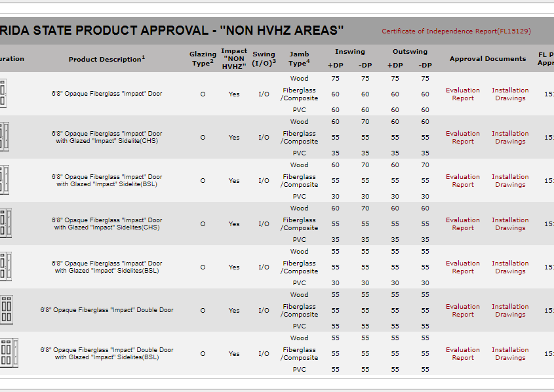Viewport: 554px width, 392px height.
Task: Click the 'Glazing Type' column header
Action: 203,58
